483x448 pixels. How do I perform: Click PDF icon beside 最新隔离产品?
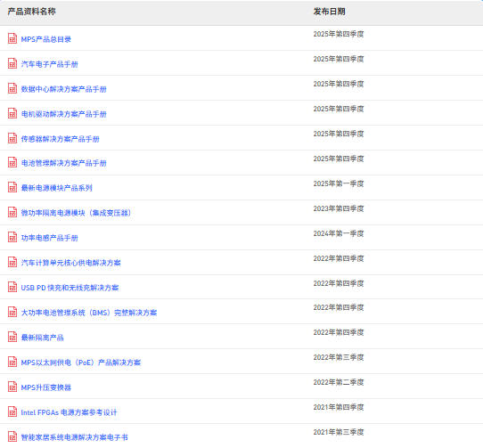pos(12,337)
